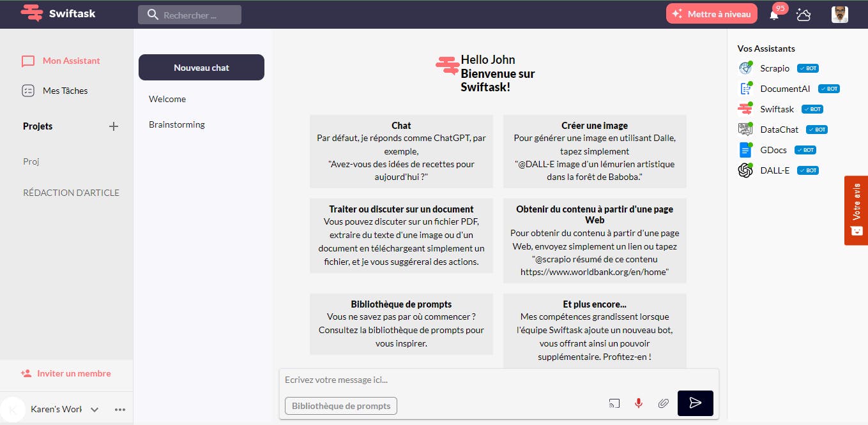Click the search magnifier icon
The image size is (868, 425).
(x=153, y=15)
